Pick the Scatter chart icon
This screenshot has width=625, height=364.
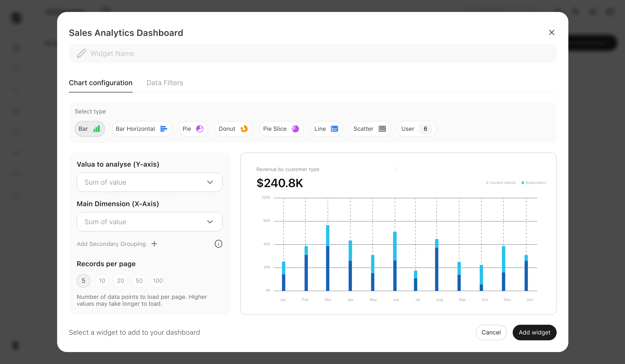(382, 129)
